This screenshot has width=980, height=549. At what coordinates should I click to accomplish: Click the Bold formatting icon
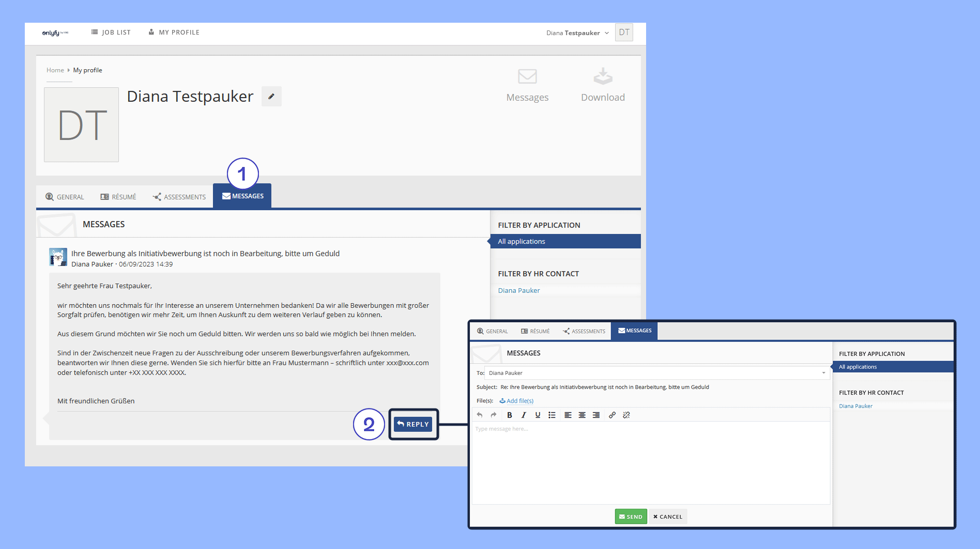click(x=510, y=415)
